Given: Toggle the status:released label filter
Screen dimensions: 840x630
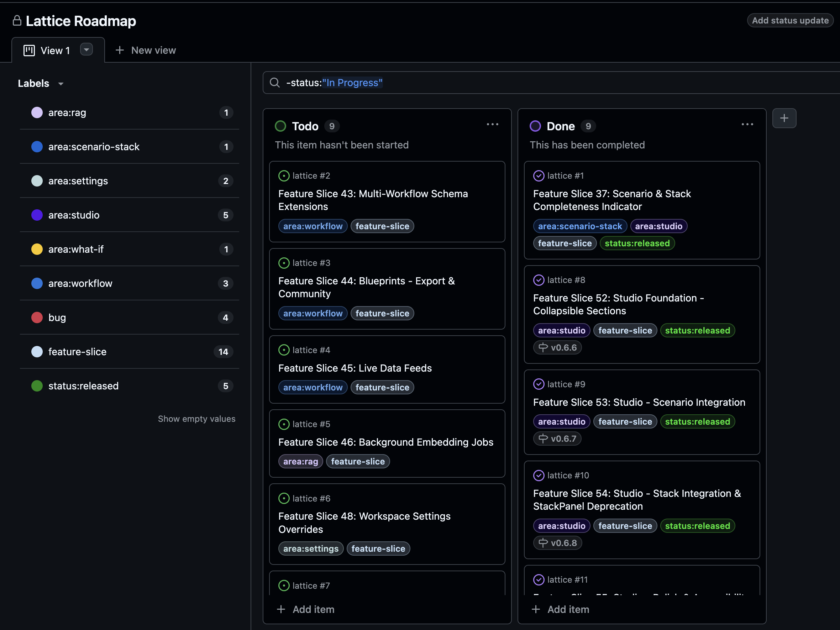Looking at the screenshot, I should pos(83,386).
